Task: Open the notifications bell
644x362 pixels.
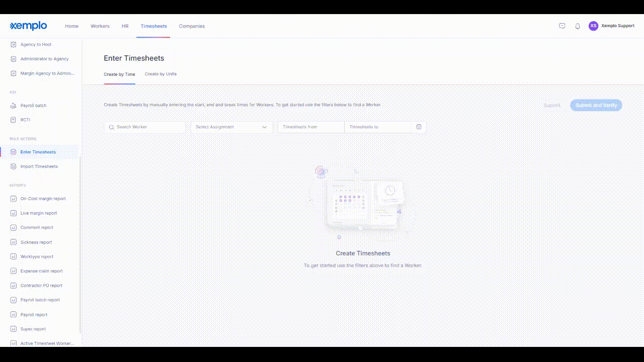Action: pos(578,26)
